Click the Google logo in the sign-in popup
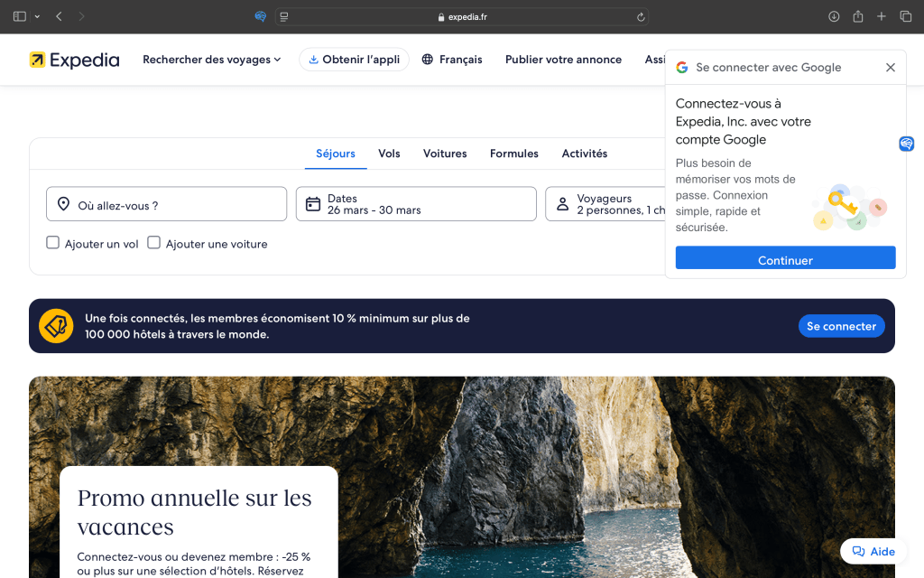This screenshot has width=924, height=578. [682, 67]
